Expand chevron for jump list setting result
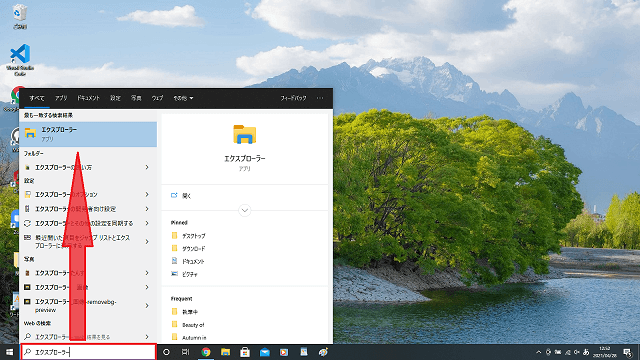The height and width of the screenshot is (360, 640). point(147,242)
